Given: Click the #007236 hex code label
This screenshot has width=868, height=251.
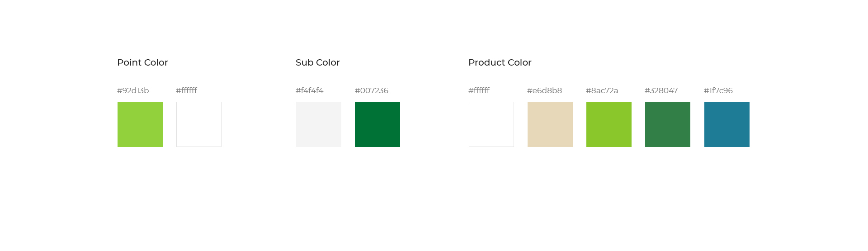Looking at the screenshot, I should 372,90.
